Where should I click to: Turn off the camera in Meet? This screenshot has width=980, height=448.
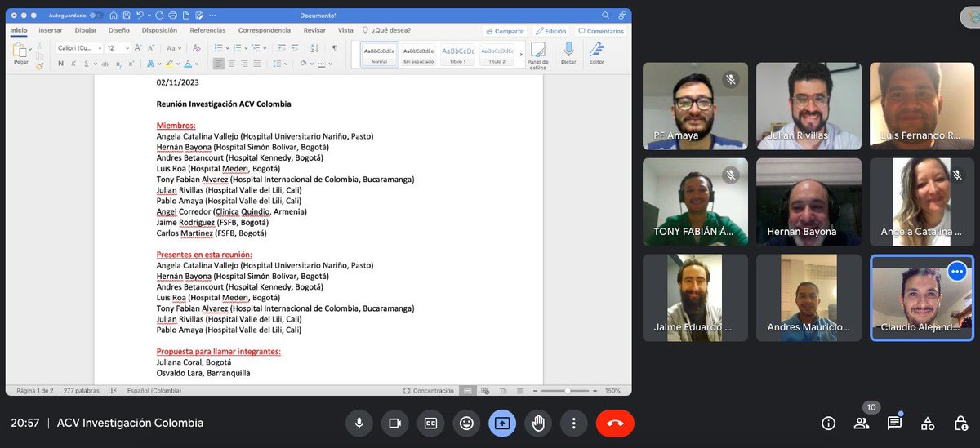(x=394, y=423)
